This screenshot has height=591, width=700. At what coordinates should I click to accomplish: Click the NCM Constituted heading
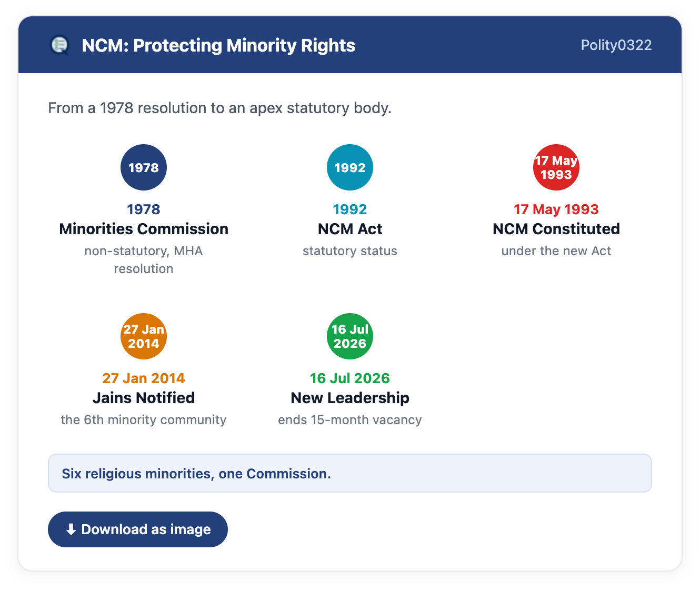pyautogui.click(x=556, y=229)
